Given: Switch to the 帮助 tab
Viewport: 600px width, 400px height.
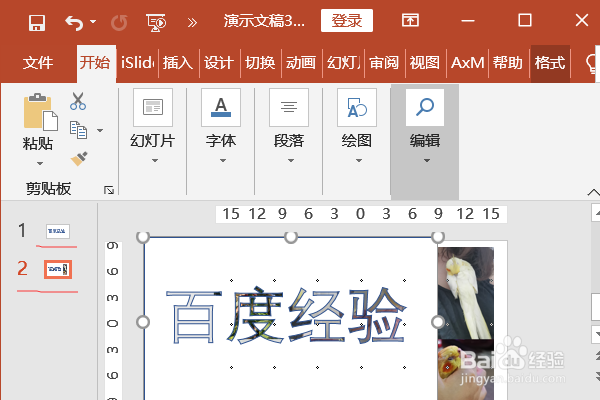Looking at the screenshot, I should pyautogui.click(x=508, y=62).
